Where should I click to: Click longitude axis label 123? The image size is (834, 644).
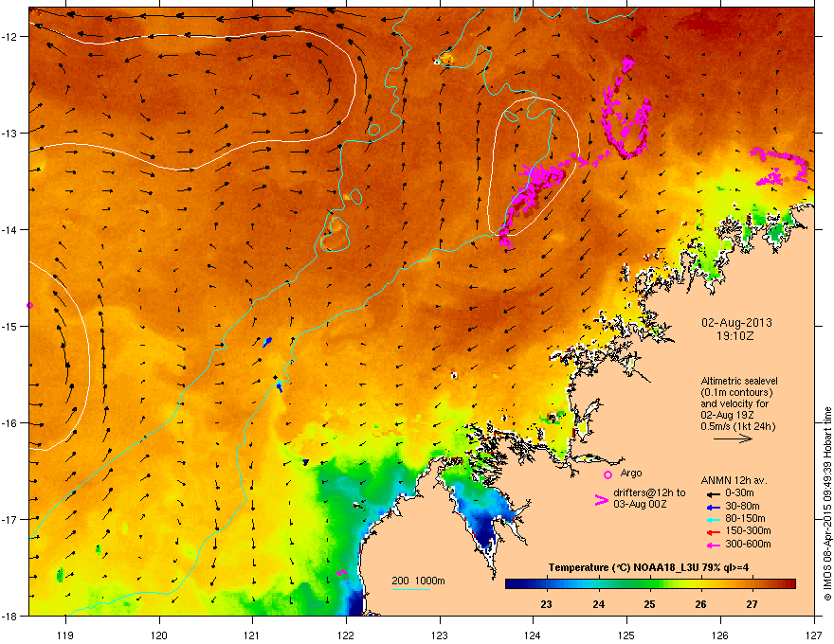tap(440, 635)
